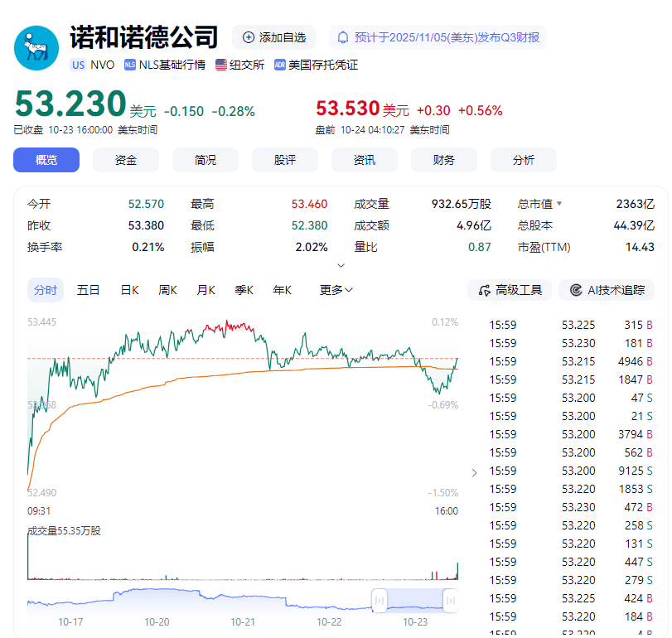Click the left handle of date range slider

tap(380, 600)
